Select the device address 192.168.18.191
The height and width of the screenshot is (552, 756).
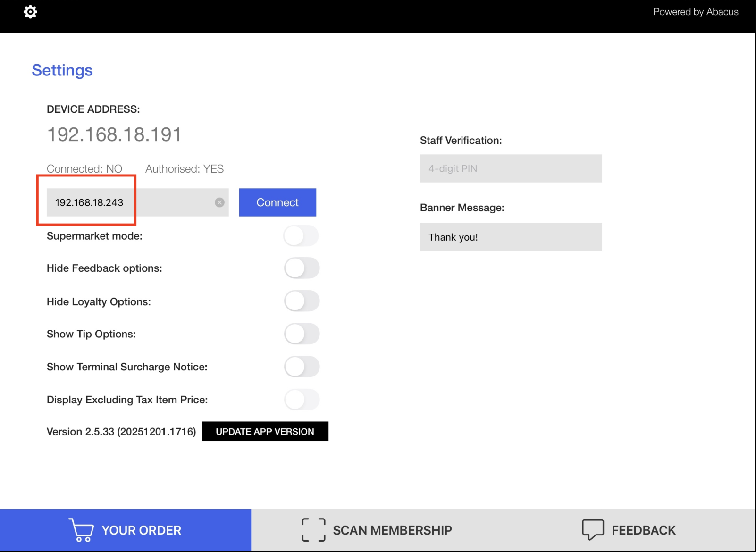point(114,134)
